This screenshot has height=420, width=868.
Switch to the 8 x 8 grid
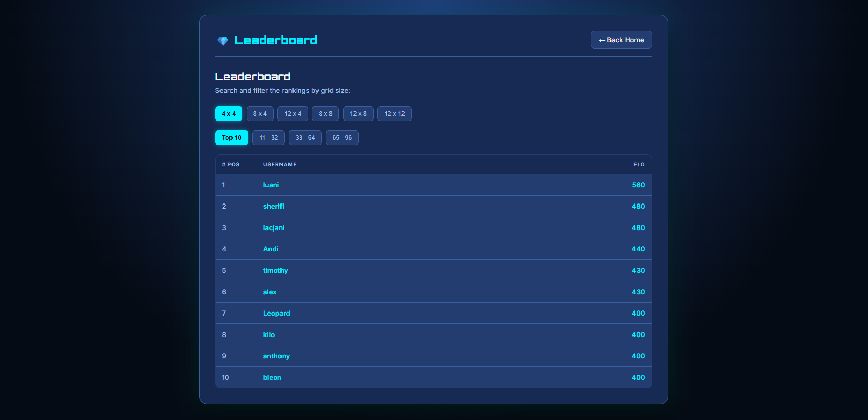tap(325, 114)
